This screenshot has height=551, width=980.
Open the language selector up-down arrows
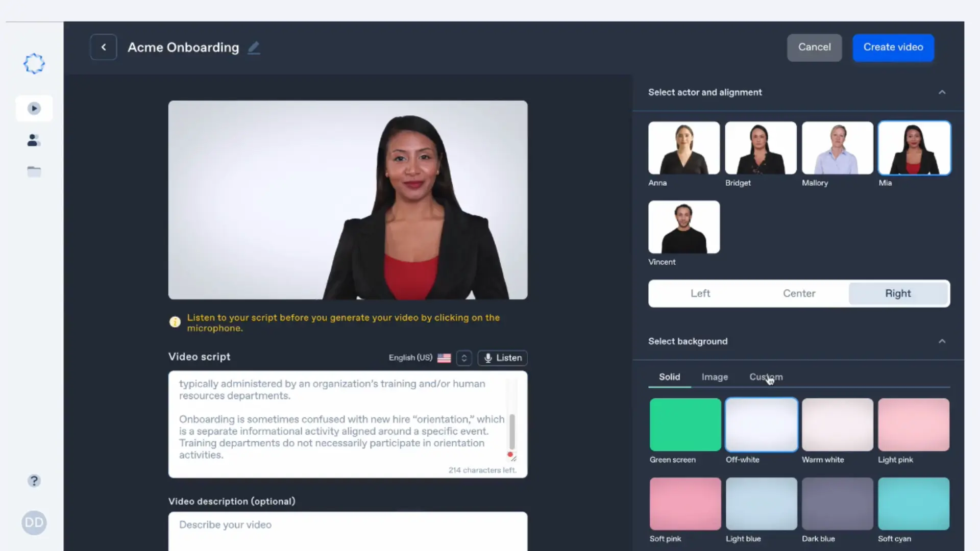click(x=464, y=358)
